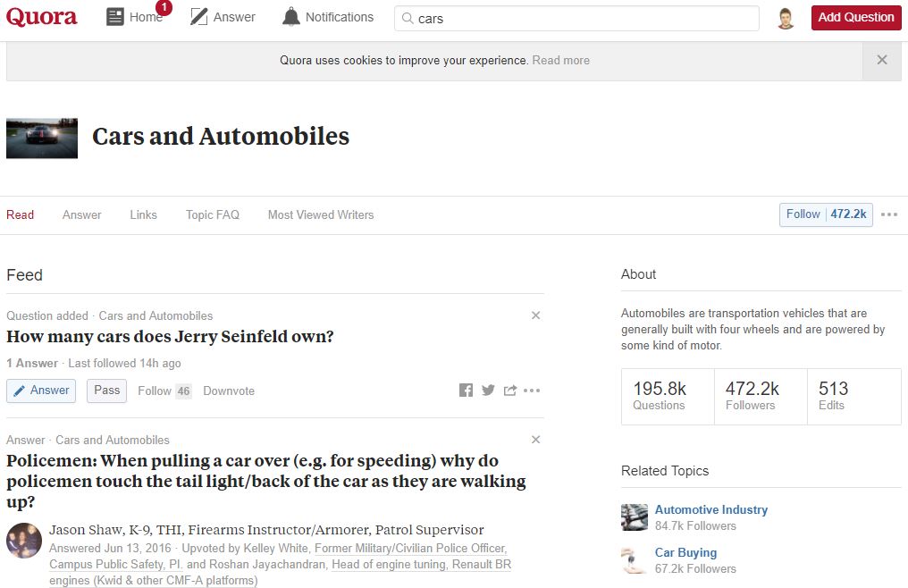Switch to the Links tab

(143, 215)
